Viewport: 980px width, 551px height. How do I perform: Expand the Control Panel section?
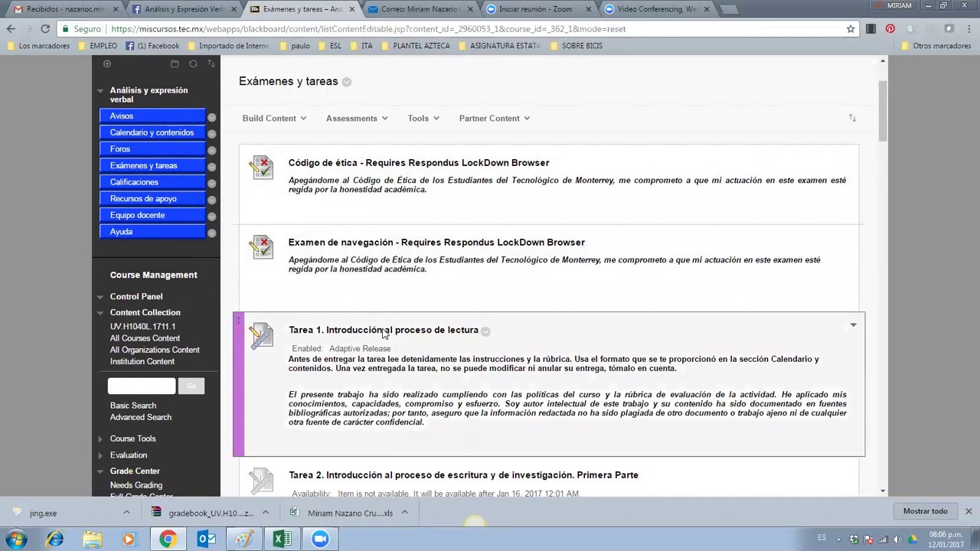tap(100, 297)
